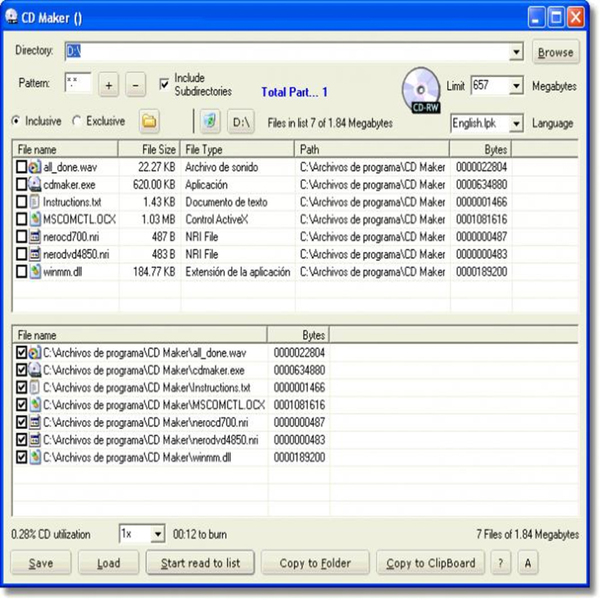This screenshot has width=600, height=600.
Task: Click the 620.00 KB size cell
Action: 154,185
